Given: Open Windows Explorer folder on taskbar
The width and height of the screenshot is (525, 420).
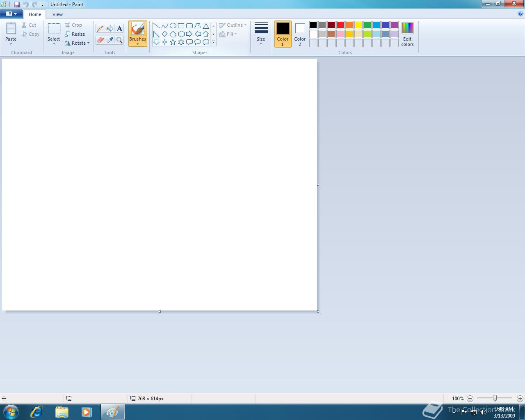Looking at the screenshot, I should pos(62,412).
